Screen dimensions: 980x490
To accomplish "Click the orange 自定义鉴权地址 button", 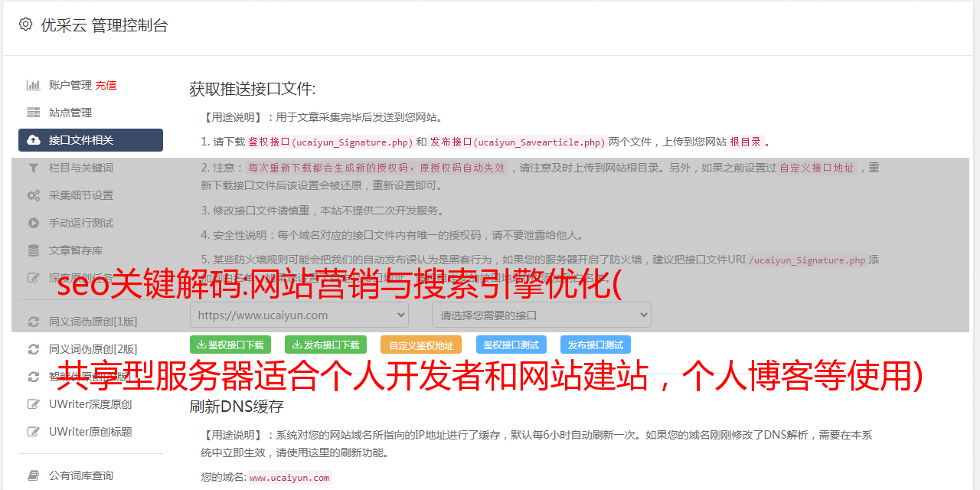I will point(421,345).
